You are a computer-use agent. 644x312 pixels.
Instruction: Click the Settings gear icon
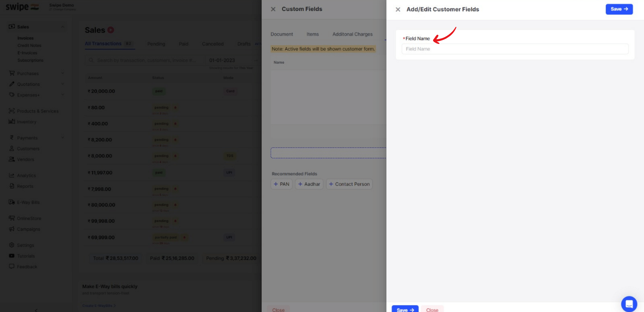tap(12, 245)
